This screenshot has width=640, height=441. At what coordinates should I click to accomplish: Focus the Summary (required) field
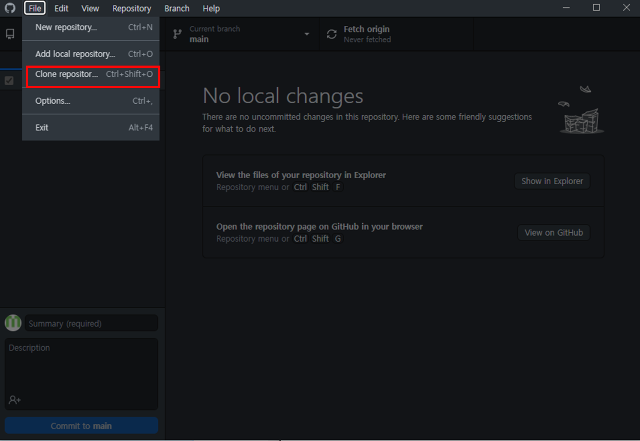(x=91, y=323)
